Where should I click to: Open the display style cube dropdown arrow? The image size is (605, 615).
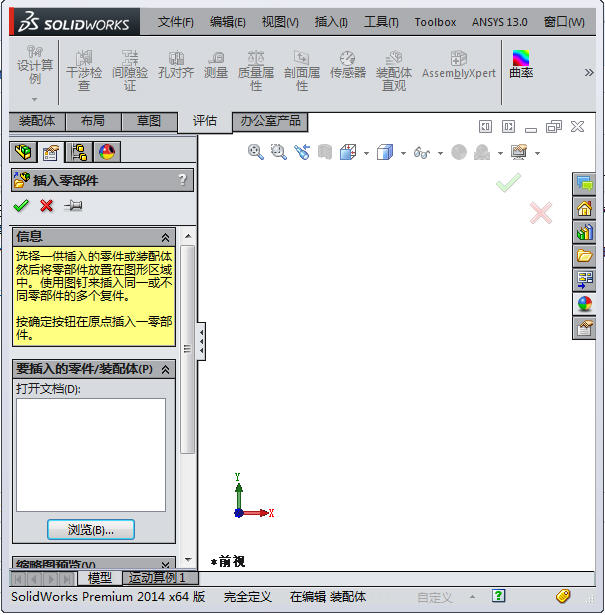click(404, 153)
